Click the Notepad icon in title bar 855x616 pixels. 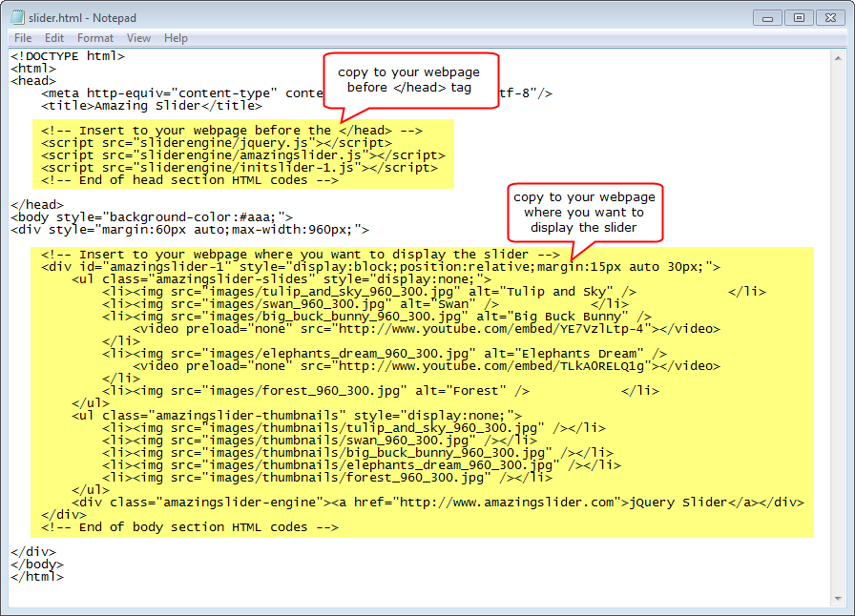pyautogui.click(x=17, y=17)
